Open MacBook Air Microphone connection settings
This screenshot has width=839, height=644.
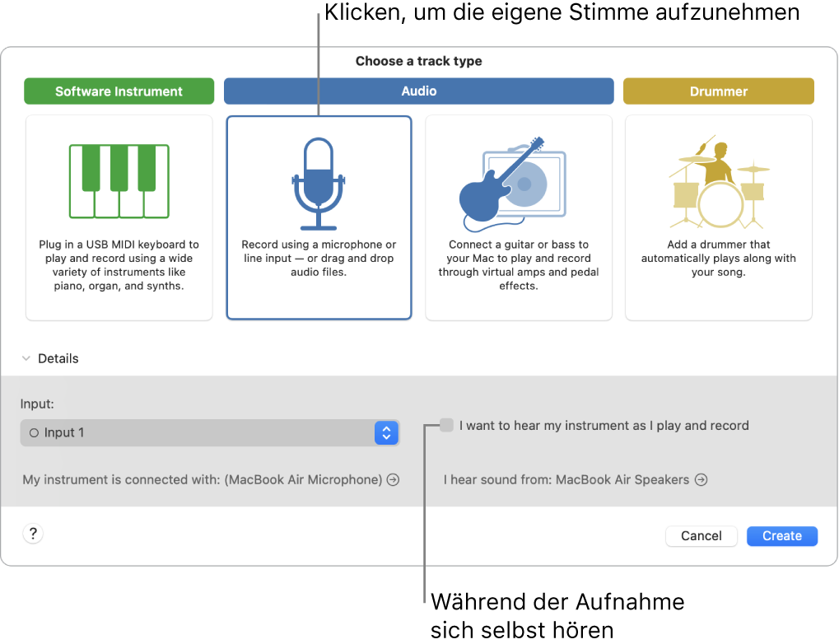(392, 479)
